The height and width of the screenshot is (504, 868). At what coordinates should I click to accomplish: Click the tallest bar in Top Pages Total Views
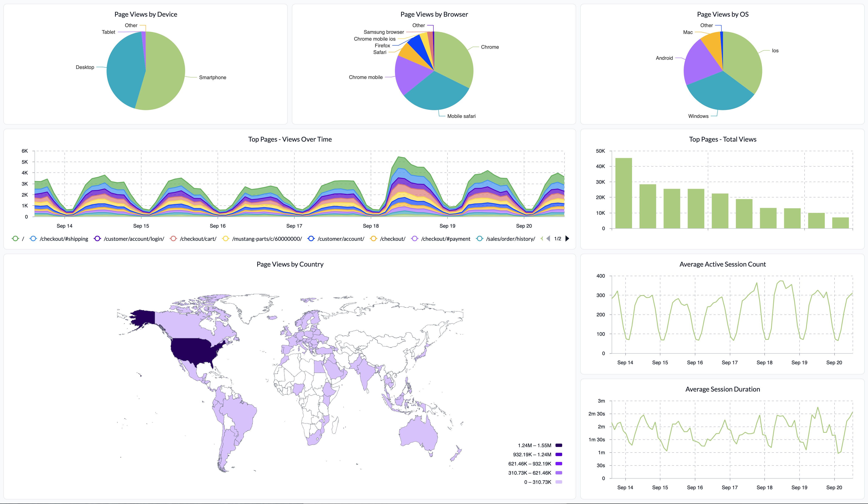624,193
